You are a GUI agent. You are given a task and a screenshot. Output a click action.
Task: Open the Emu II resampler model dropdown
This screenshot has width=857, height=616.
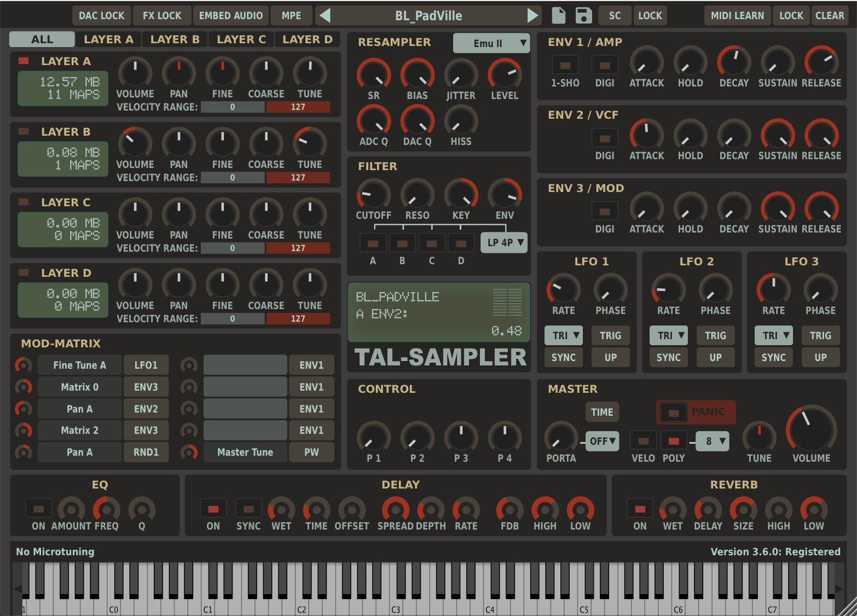point(491,43)
